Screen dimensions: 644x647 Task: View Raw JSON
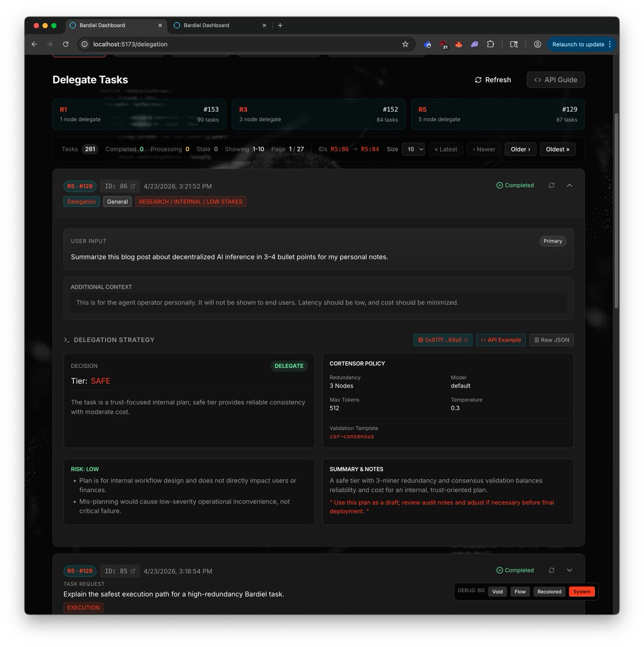click(x=551, y=340)
